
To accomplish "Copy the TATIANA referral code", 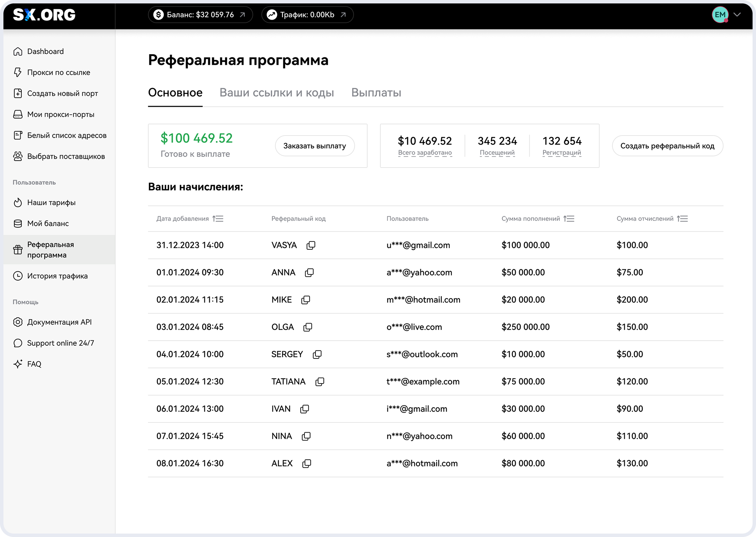I will tap(320, 381).
